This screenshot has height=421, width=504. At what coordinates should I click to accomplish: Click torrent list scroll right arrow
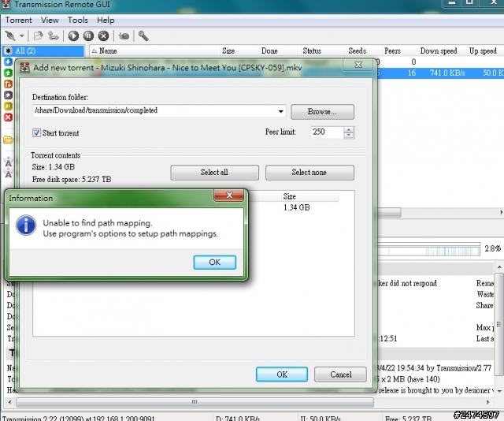[501, 212]
